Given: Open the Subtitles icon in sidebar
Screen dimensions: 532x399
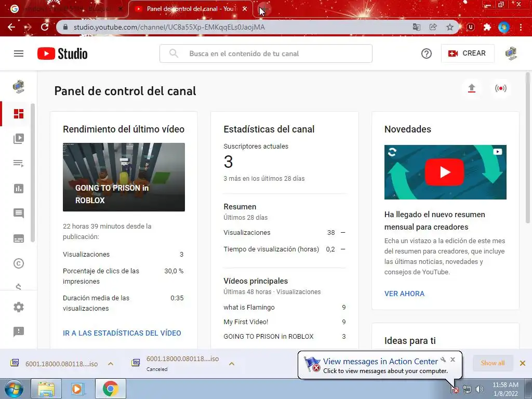Looking at the screenshot, I should (19, 238).
